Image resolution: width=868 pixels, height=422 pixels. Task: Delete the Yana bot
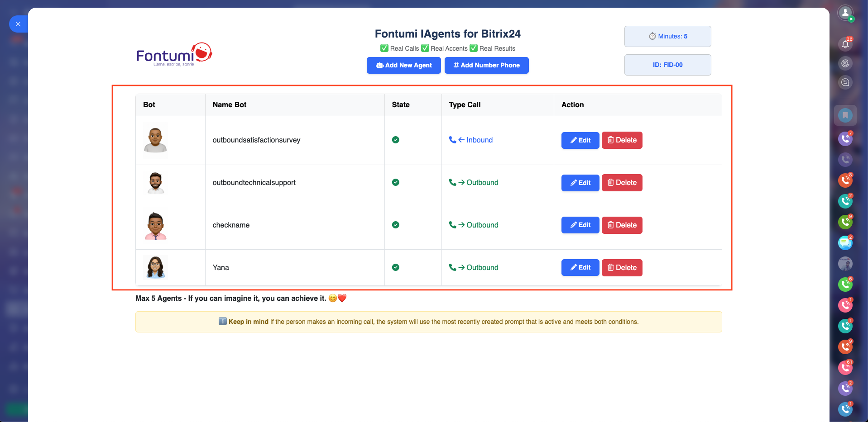(622, 268)
